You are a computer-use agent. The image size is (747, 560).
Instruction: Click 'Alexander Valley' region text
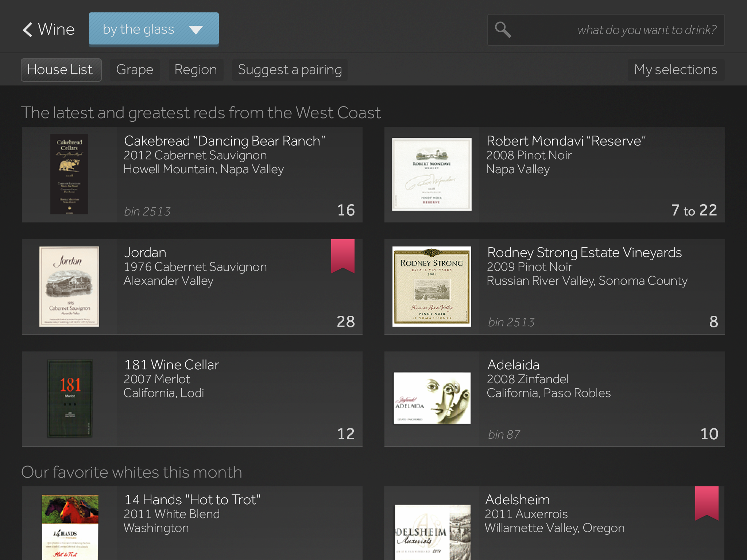coord(169,281)
